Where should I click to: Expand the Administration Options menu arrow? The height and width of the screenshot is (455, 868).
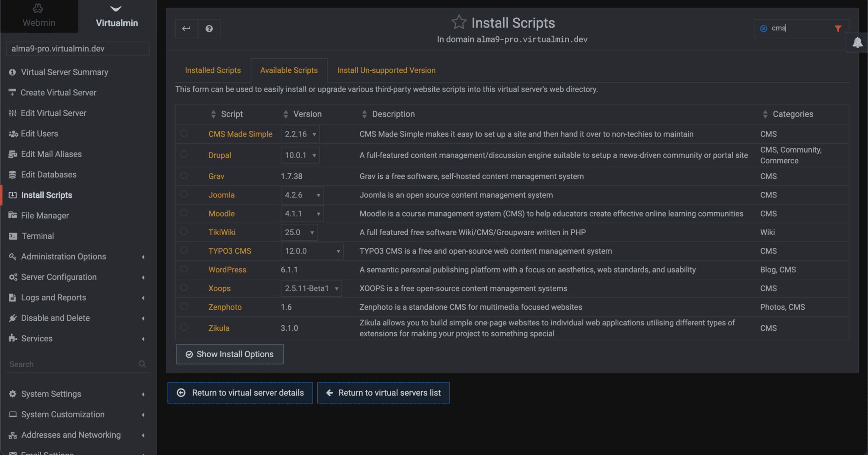(x=143, y=257)
